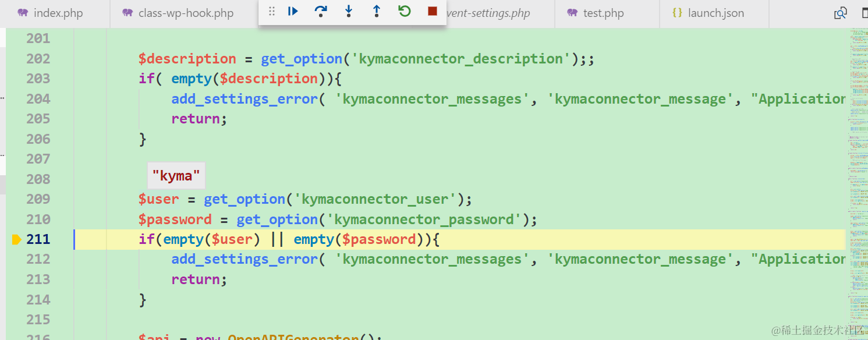Click the return statement on line 205

click(199, 119)
